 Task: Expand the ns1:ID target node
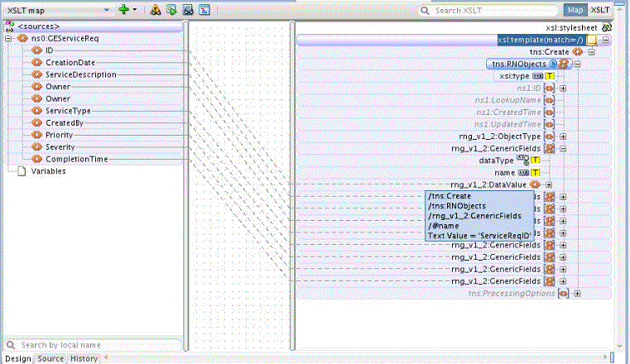click(563, 89)
